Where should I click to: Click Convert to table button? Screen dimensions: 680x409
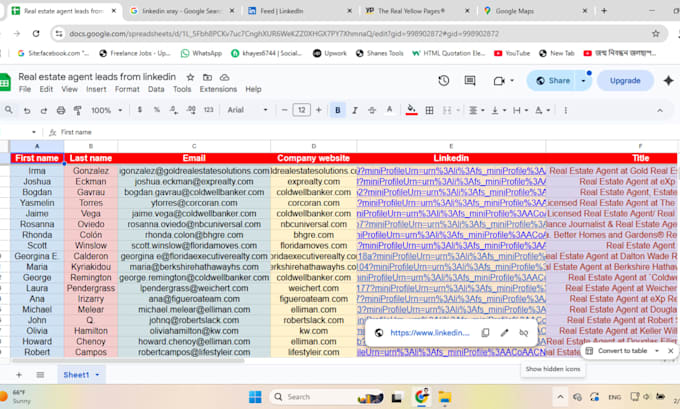[616, 351]
